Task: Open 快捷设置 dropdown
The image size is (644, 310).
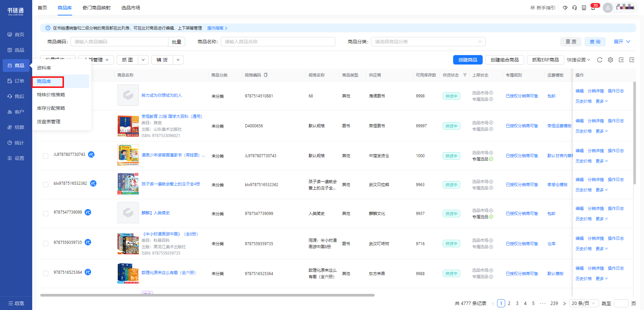Action: 579,60
